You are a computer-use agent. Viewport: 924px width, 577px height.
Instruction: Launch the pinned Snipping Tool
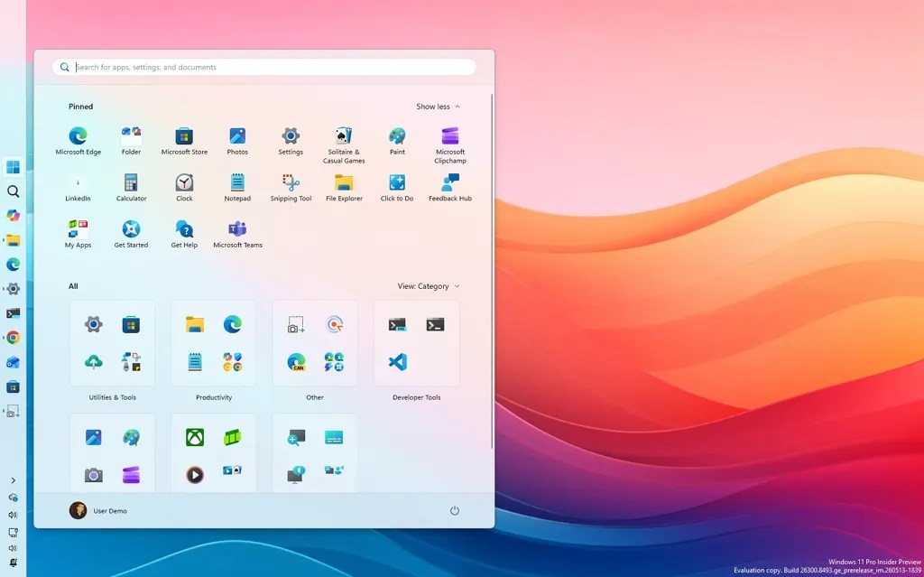(x=291, y=188)
